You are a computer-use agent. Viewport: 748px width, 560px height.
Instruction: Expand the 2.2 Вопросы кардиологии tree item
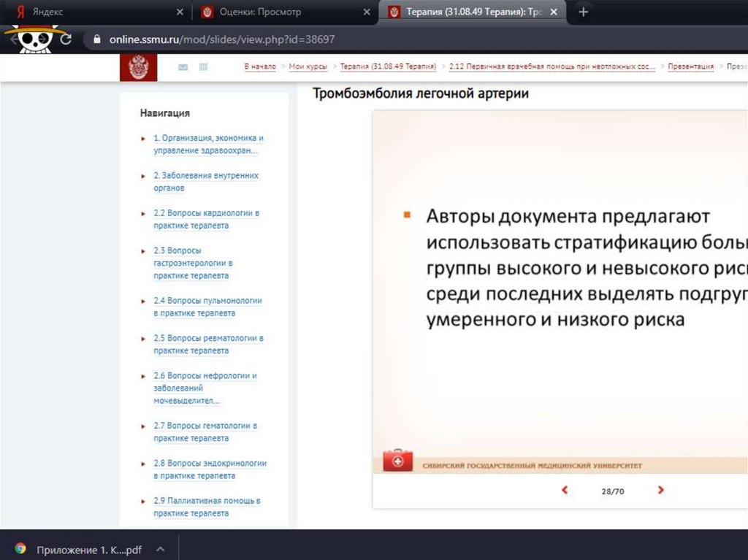coord(143,214)
